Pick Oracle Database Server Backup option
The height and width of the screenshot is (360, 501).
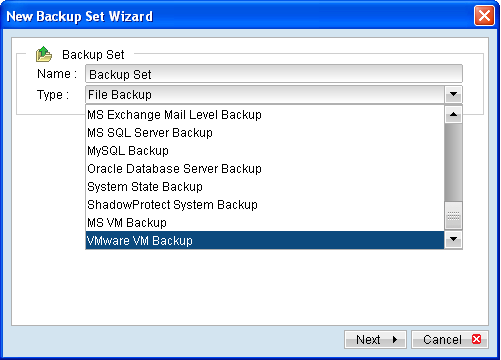click(265, 169)
